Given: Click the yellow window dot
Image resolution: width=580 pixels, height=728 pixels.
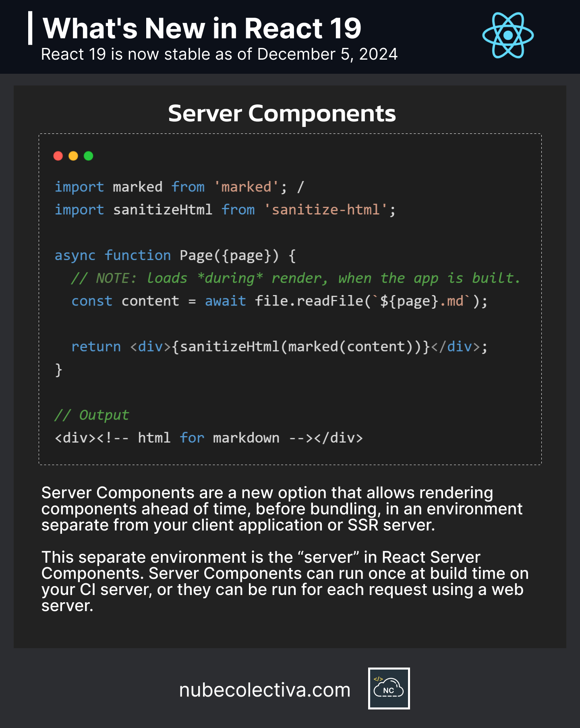Looking at the screenshot, I should [x=73, y=156].
